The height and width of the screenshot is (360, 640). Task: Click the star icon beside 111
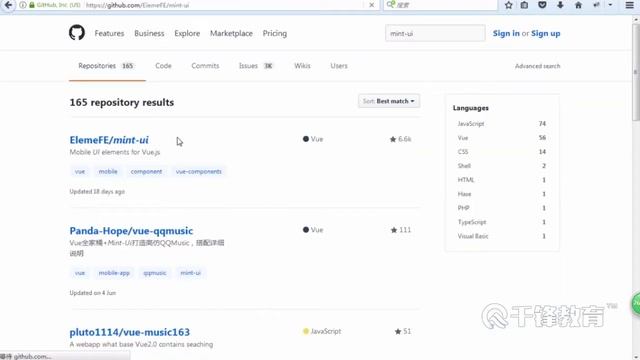pos(393,230)
